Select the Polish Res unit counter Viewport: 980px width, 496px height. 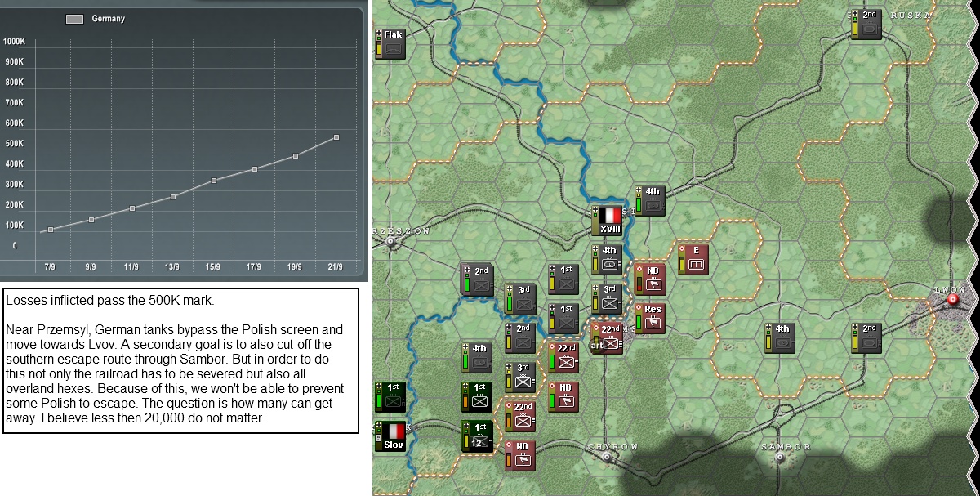(x=650, y=318)
